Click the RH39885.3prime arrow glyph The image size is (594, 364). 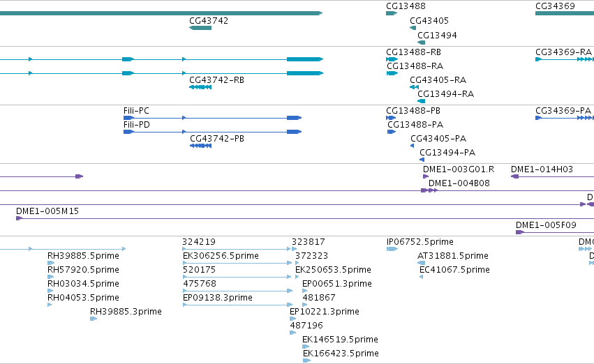point(94,319)
